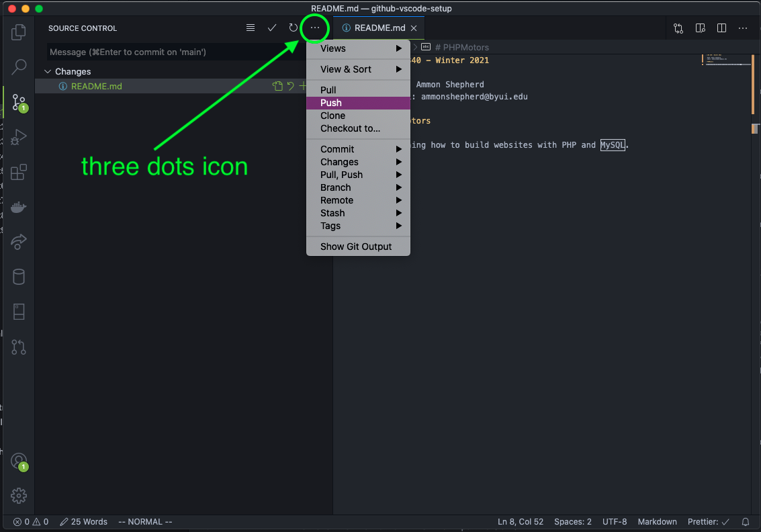The image size is (761, 532).
Task: Toggle split editor right icon
Action: (x=721, y=28)
